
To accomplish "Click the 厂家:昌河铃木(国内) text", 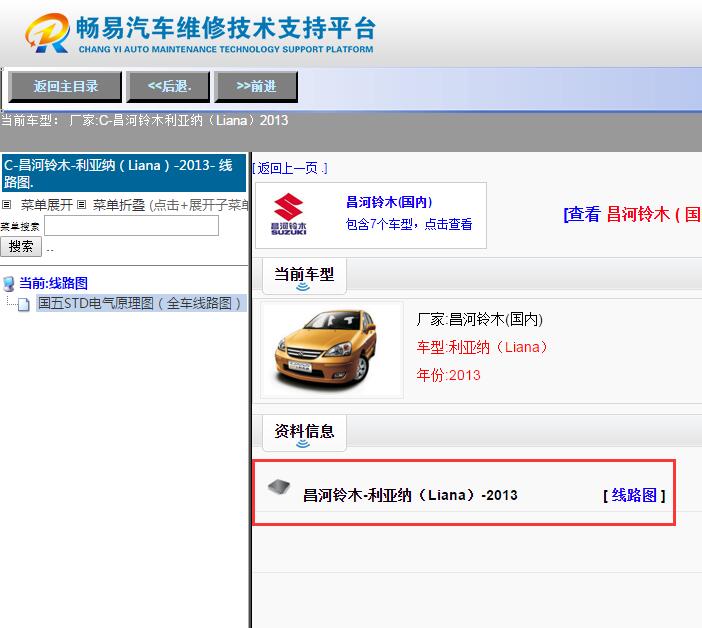I will tap(479, 319).
